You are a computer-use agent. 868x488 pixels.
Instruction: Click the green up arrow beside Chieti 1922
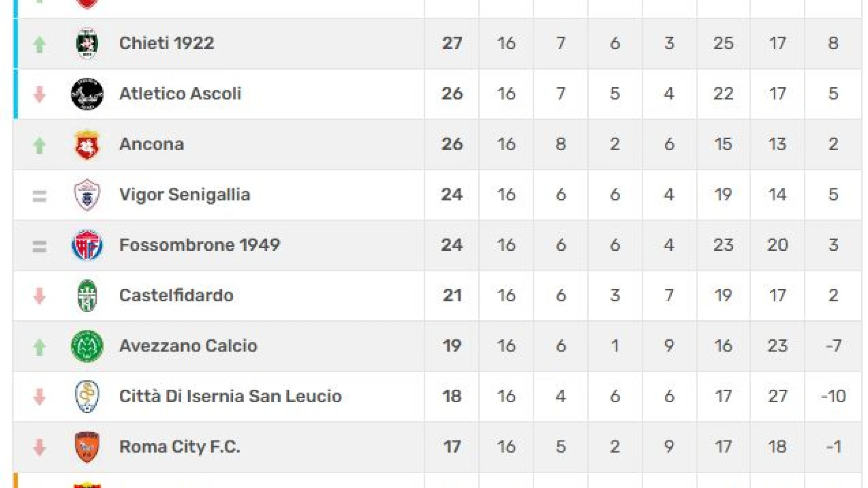pos(39,44)
